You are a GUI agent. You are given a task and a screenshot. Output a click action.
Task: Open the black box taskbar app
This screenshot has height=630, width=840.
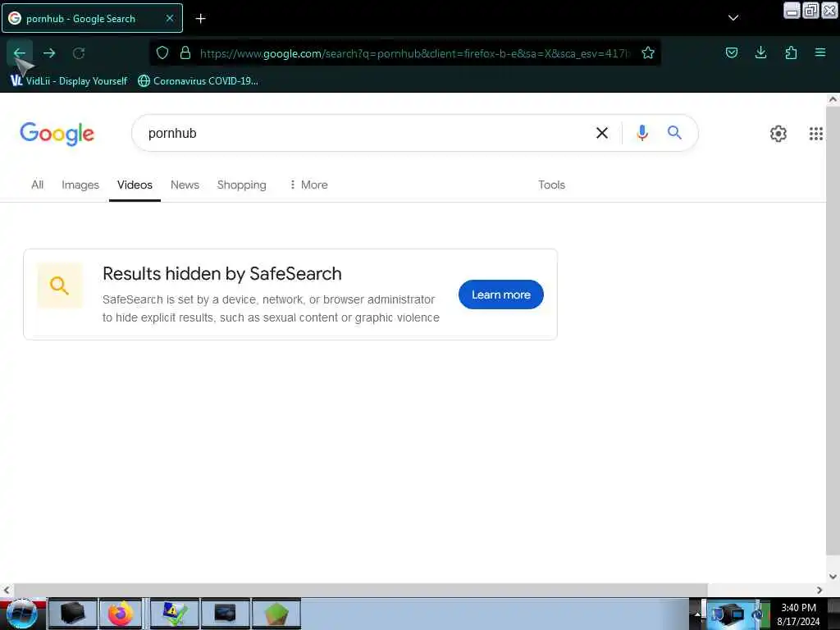pos(73,614)
